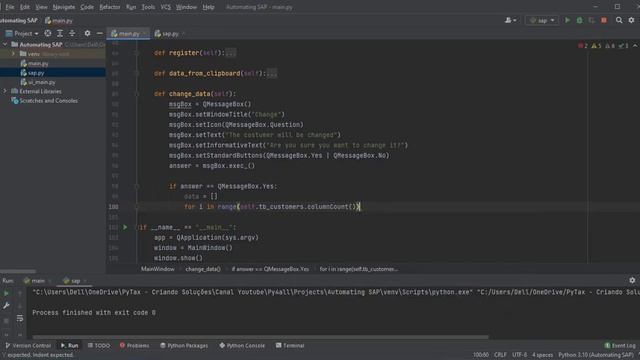Open the Run menu

click(x=131, y=7)
